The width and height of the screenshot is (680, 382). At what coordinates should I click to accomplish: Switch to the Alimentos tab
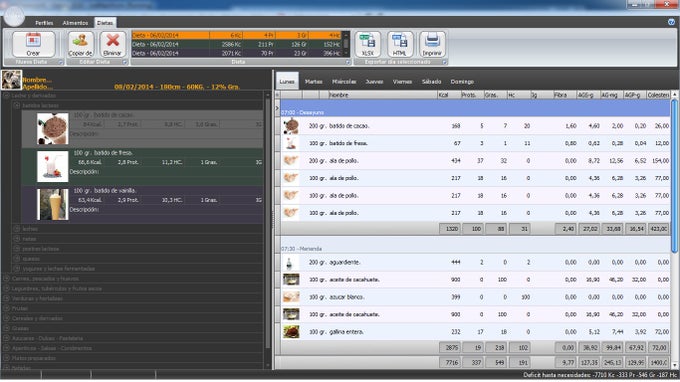pos(75,23)
